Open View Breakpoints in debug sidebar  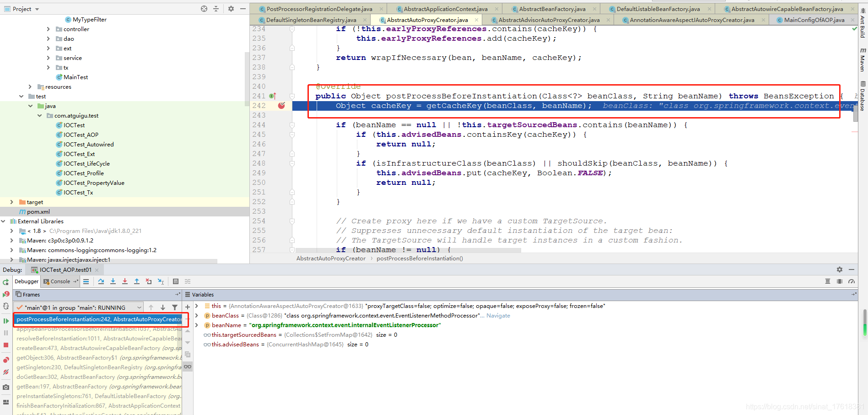6,360
